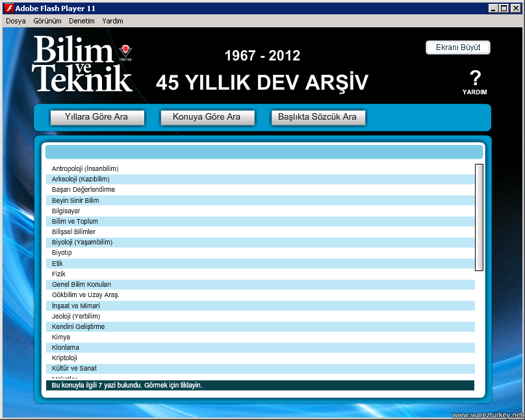
Task: Open the Denetim menu
Action: [82, 21]
